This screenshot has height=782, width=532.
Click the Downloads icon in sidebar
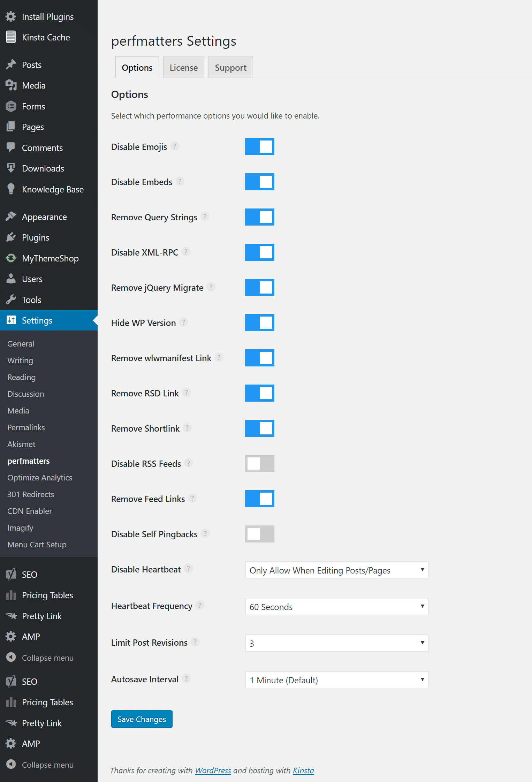pyautogui.click(x=11, y=168)
